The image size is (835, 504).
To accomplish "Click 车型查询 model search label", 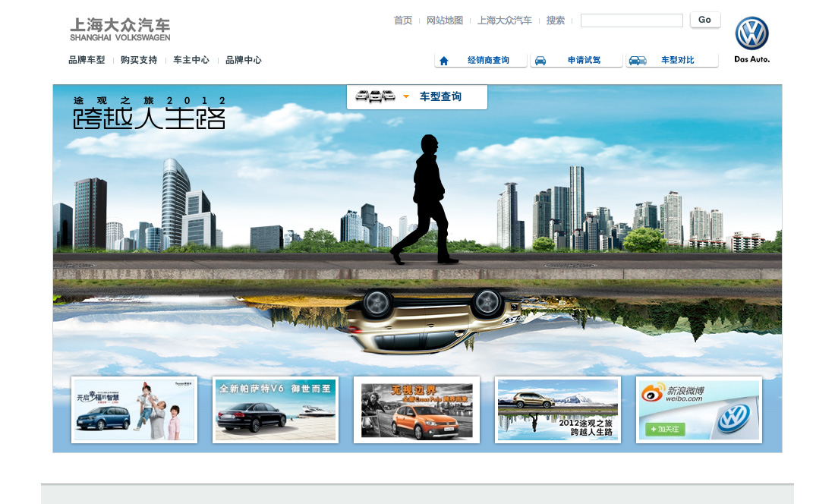I will (440, 96).
